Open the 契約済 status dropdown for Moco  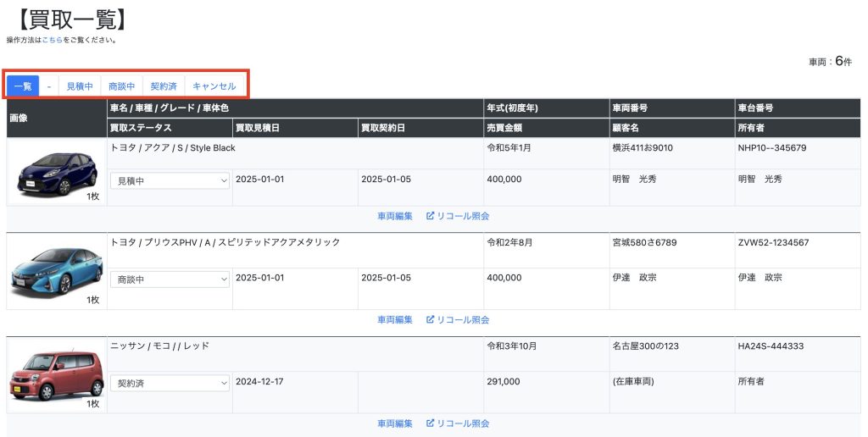pyautogui.click(x=170, y=383)
